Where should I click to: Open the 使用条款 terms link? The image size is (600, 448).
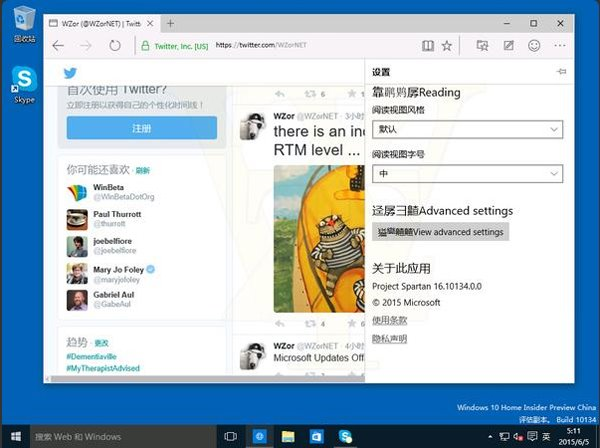tap(389, 320)
